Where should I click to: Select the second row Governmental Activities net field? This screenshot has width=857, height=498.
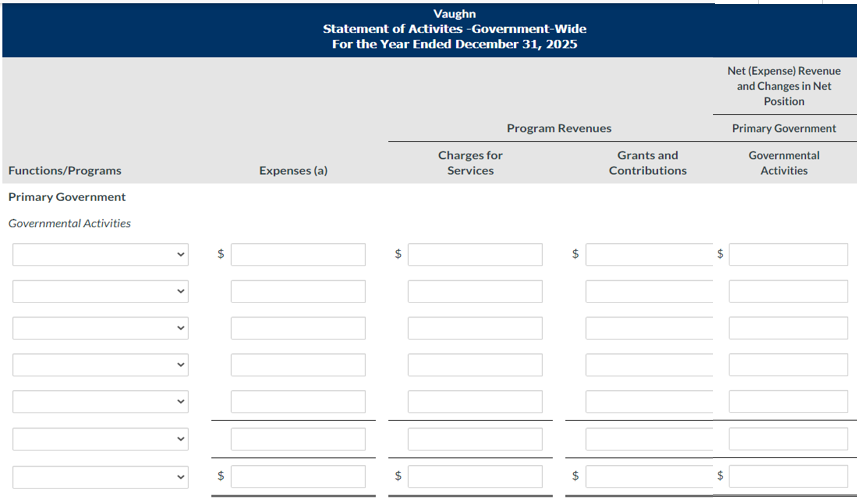click(x=788, y=291)
